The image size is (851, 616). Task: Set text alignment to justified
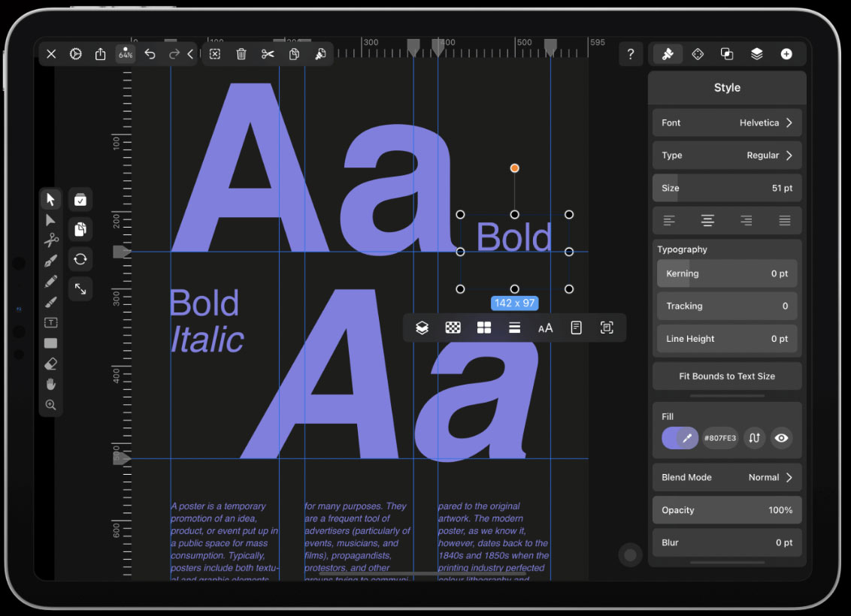(x=785, y=221)
